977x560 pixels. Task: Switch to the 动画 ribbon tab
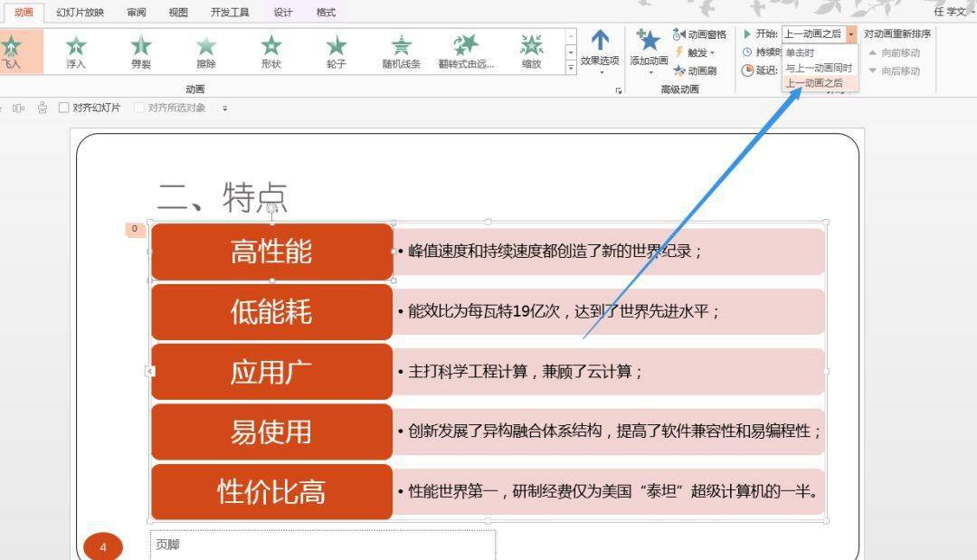(24, 13)
